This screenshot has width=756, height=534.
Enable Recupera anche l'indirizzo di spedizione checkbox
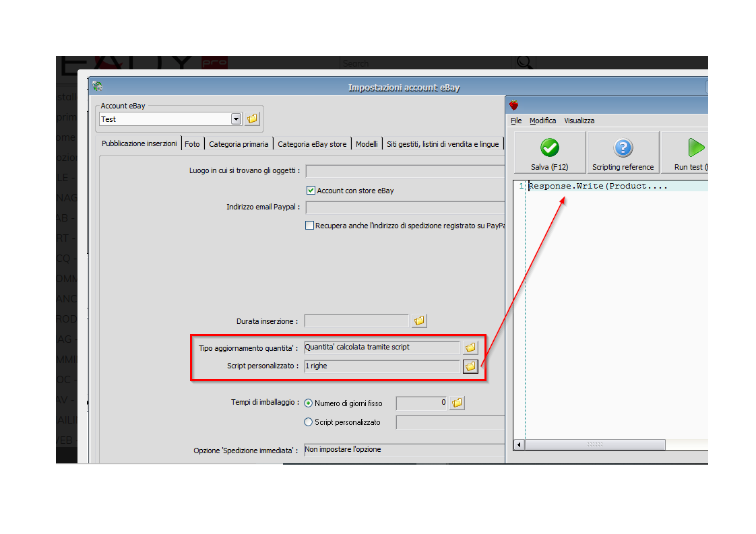(309, 225)
